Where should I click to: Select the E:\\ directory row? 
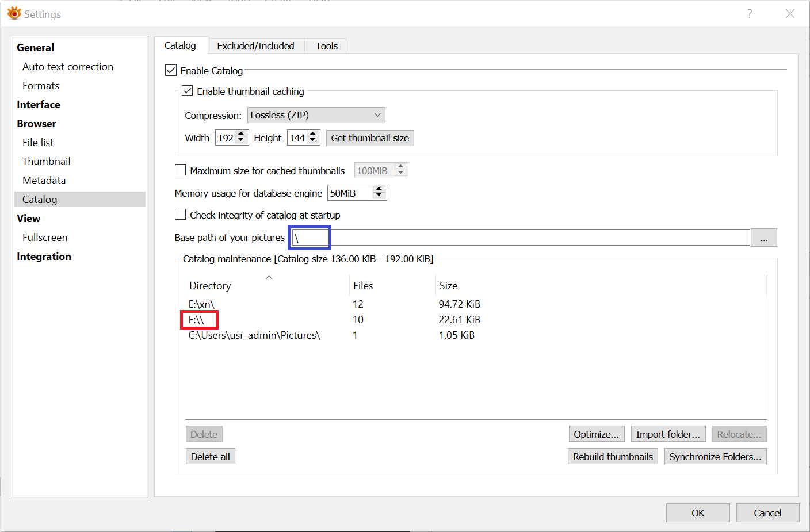476,320
